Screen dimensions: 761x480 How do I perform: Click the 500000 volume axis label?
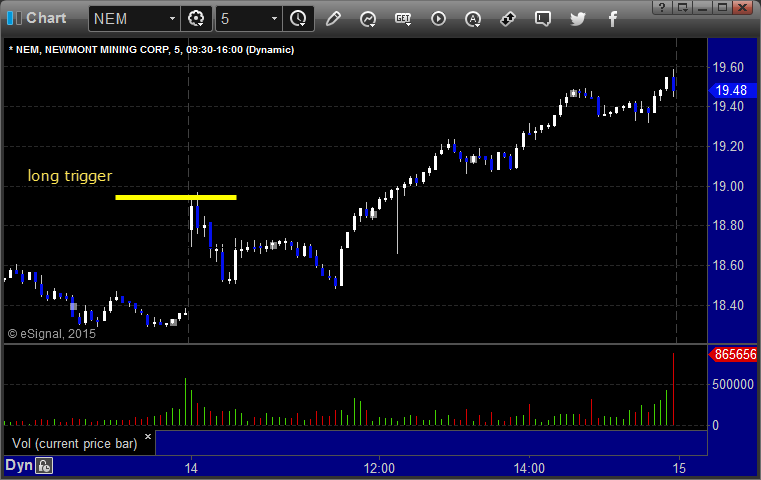click(x=732, y=384)
